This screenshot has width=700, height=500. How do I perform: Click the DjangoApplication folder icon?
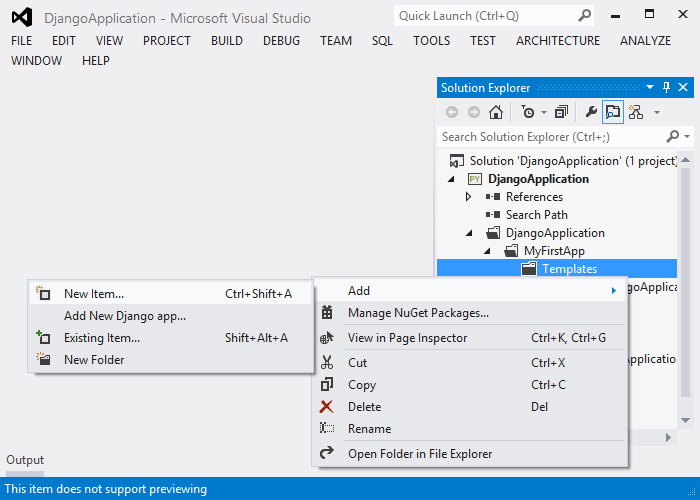click(493, 233)
